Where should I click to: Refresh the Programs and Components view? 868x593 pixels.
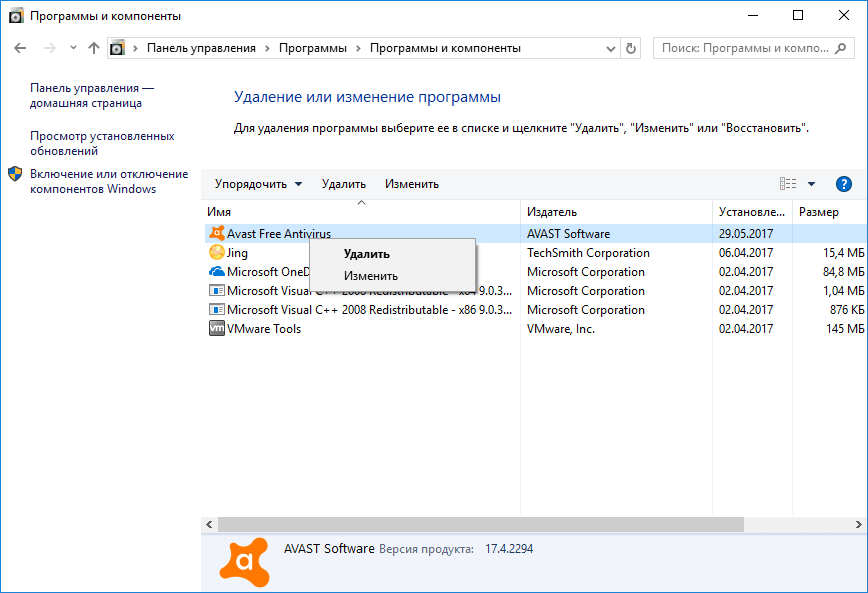click(x=631, y=49)
